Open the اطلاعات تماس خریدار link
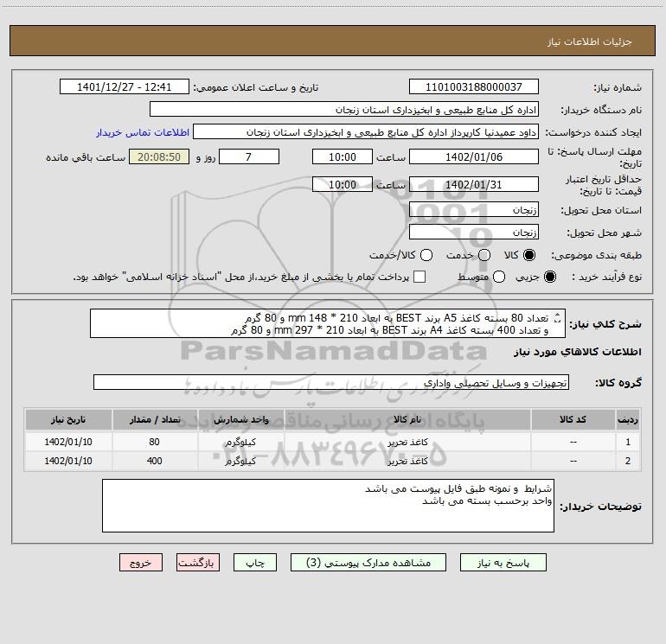Image resolution: width=666 pixels, height=644 pixels. coord(143,132)
